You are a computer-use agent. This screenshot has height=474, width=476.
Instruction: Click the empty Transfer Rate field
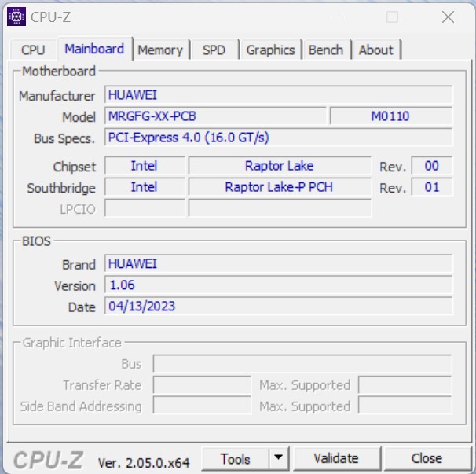pyautogui.click(x=202, y=384)
